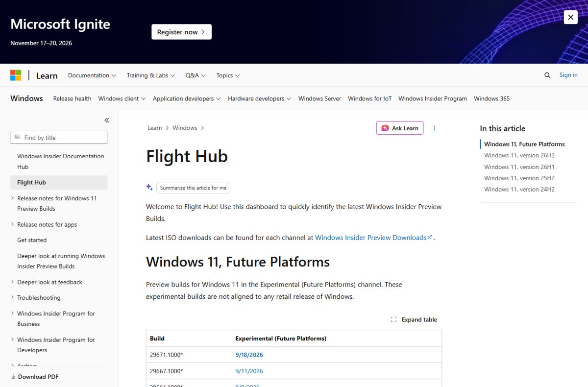This screenshot has width=588, height=387.
Task: Open the Q&A dropdown
Action: tap(196, 75)
